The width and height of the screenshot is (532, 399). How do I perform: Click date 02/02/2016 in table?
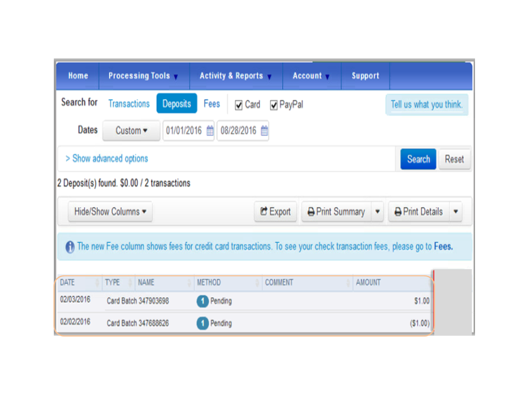75,322
